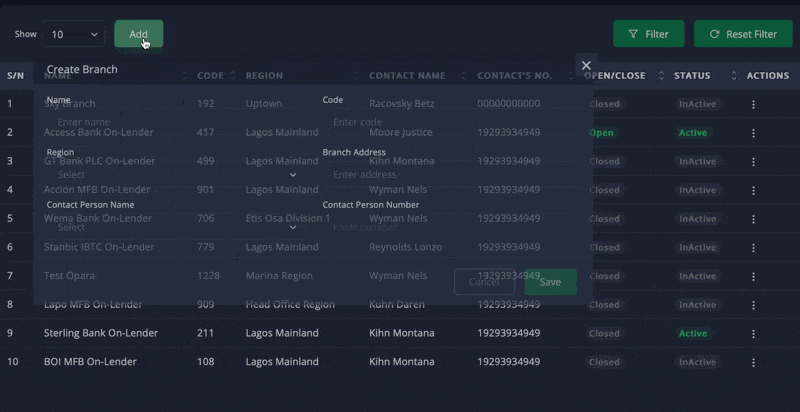
Task: Focus the Branch Address input field
Action: (x=450, y=174)
